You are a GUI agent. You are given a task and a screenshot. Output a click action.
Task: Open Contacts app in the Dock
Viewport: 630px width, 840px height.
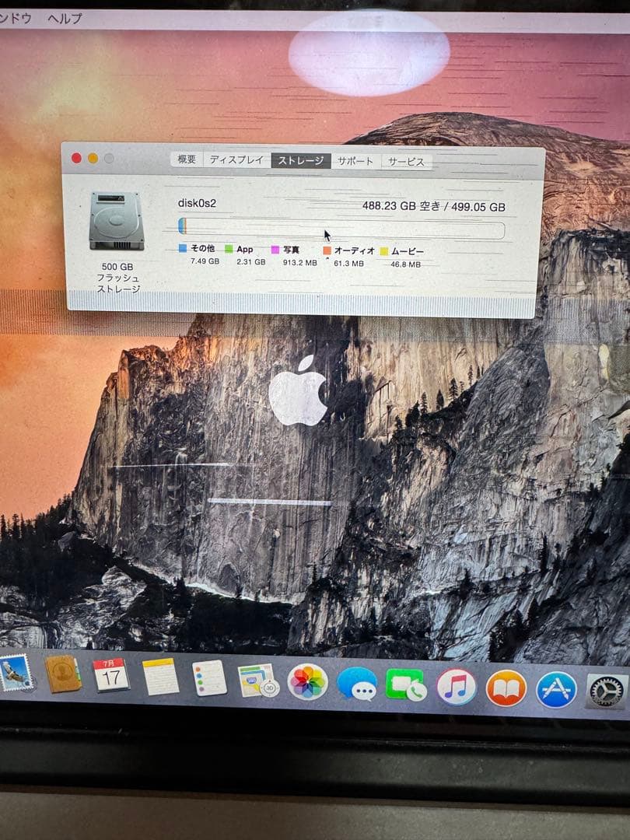(x=63, y=674)
